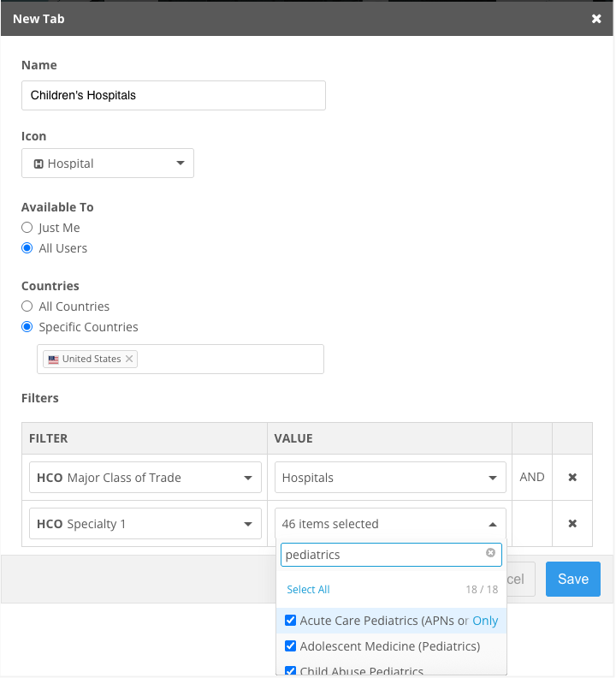Delete the HCO Major Class of Trade filter row
This screenshot has height=678, width=616.
pos(572,478)
